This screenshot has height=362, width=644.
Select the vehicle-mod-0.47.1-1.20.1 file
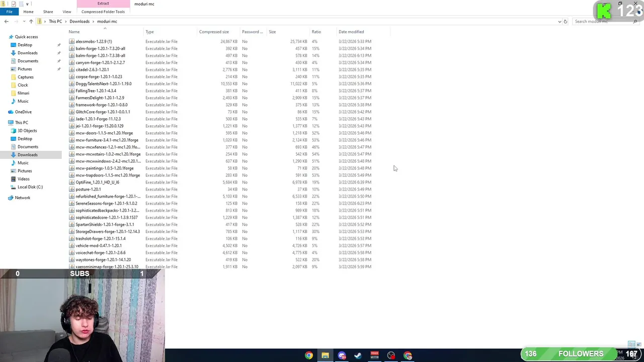[x=99, y=245]
